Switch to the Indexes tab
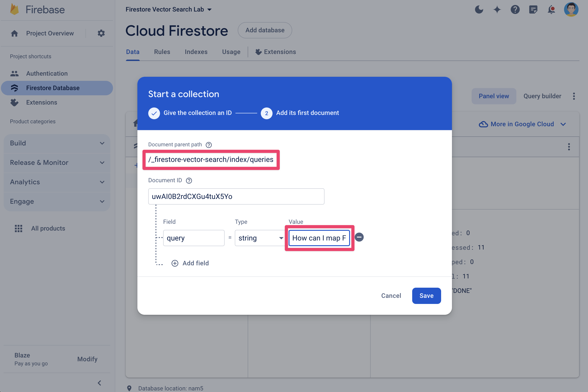The image size is (588, 392). pos(196,51)
